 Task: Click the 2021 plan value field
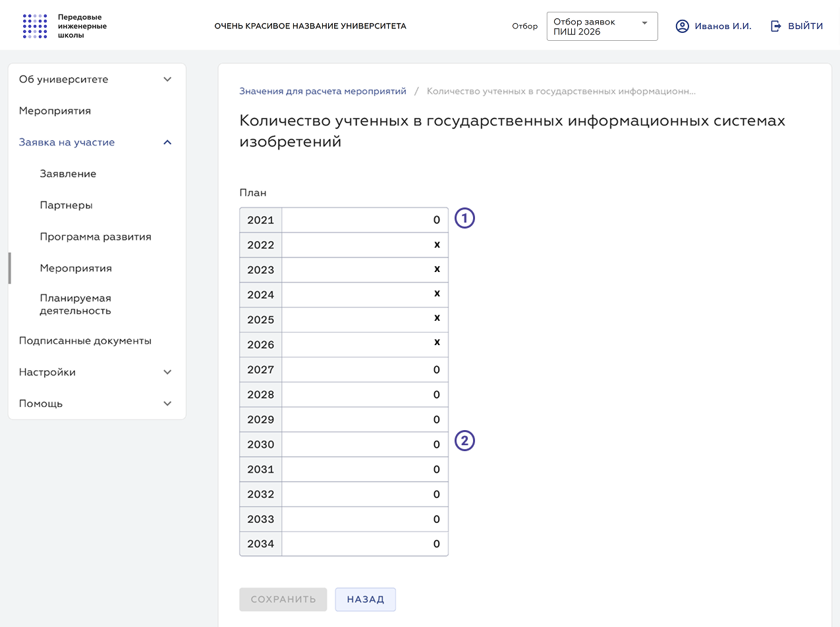click(365, 220)
